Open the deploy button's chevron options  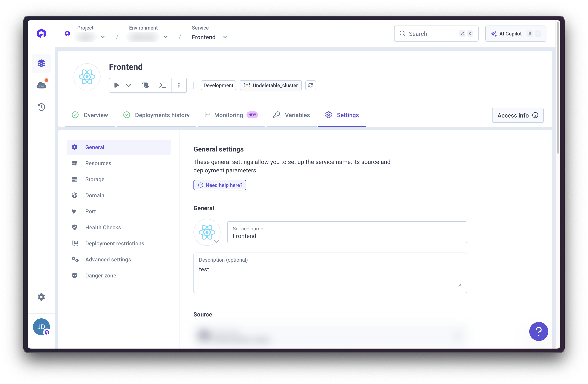129,85
